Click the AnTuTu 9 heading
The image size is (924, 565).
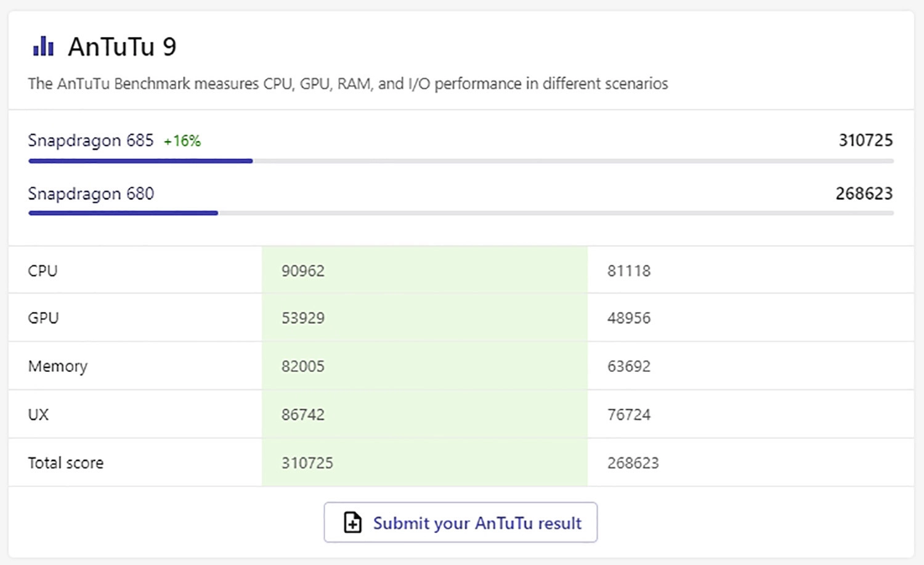[122, 47]
